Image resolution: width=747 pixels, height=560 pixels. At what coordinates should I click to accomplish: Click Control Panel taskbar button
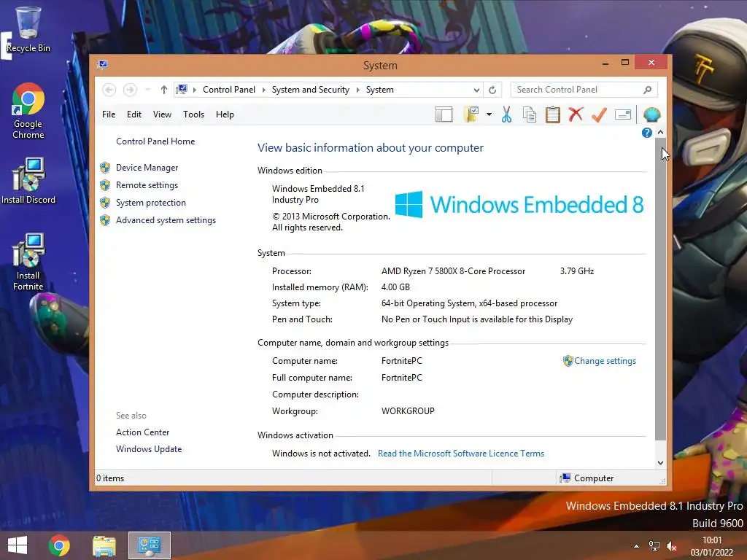(149, 545)
